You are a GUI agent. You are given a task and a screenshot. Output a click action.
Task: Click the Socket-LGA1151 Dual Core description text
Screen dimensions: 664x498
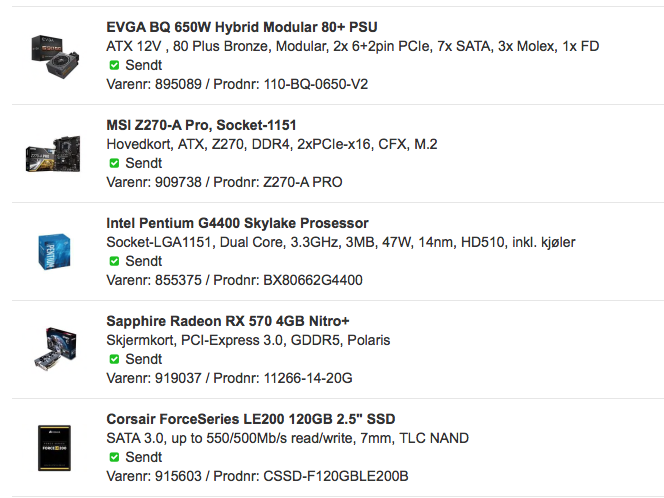pyautogui.click(x=341, y=242)
